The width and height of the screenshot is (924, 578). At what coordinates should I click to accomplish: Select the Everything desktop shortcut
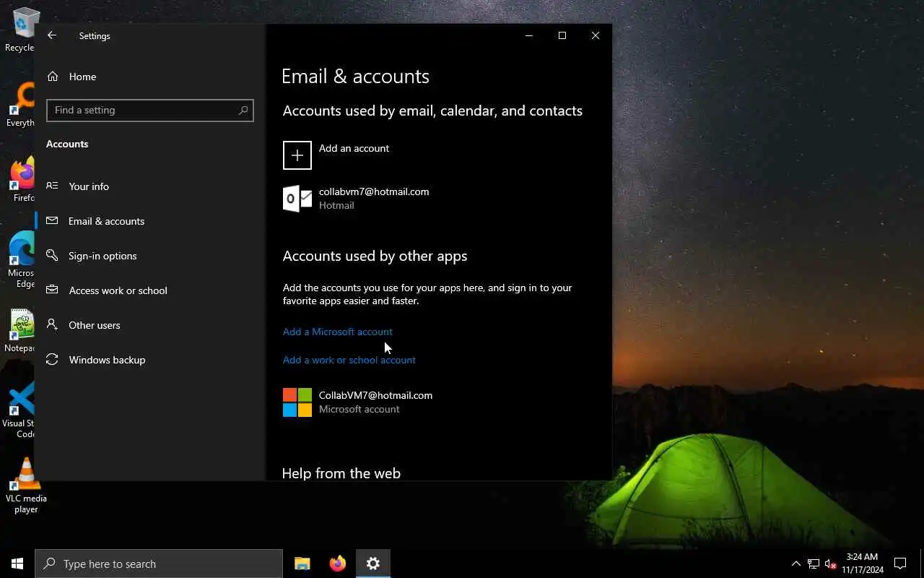tap(20, 105)
